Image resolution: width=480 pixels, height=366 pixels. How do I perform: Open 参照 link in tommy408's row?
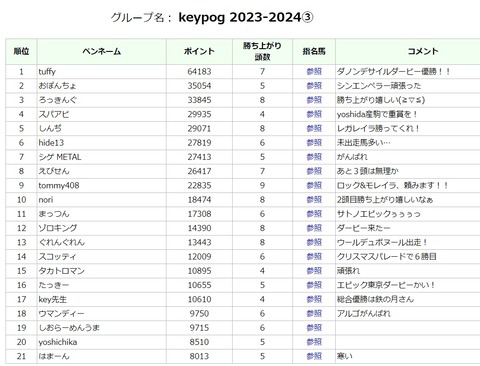tap(314, 185)
